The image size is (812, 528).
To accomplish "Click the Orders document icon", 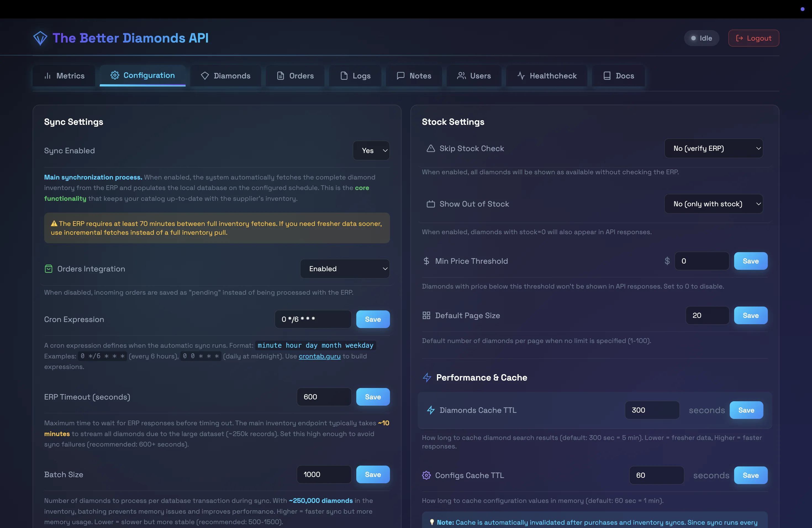I will pos(280,76).
